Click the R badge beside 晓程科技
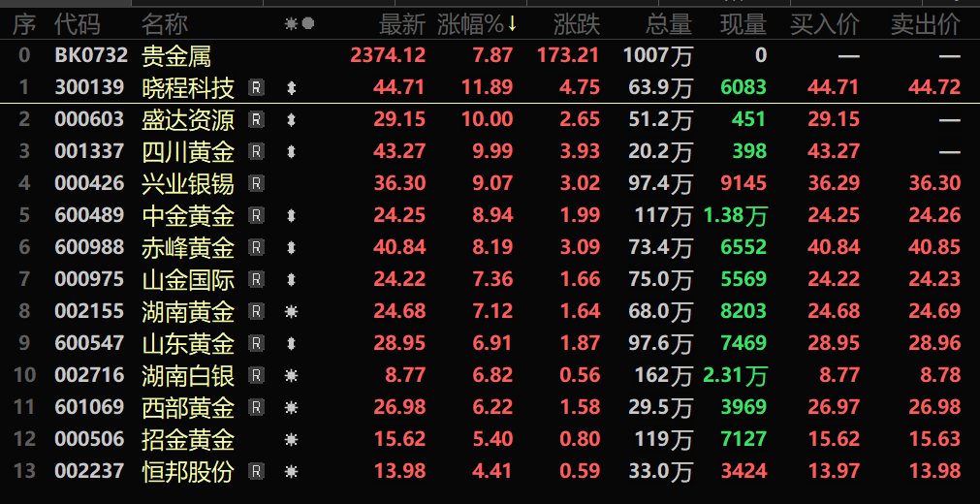Screen dimensions: 980x504 click(256, 87)
